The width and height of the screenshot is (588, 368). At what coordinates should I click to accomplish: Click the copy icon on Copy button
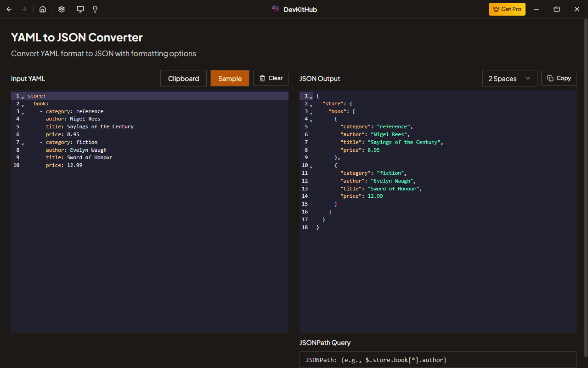click(550, 78)
